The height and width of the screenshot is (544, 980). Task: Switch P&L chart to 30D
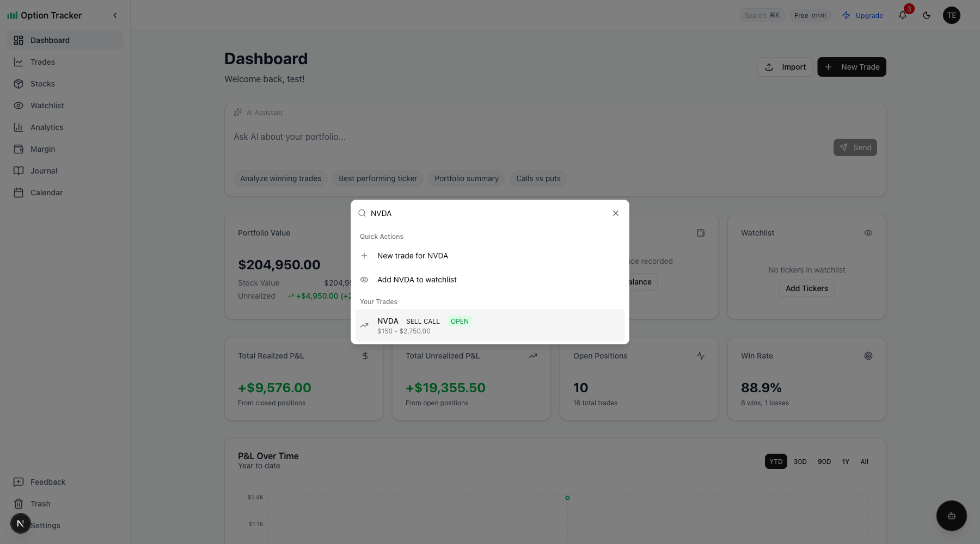(800, 461)
